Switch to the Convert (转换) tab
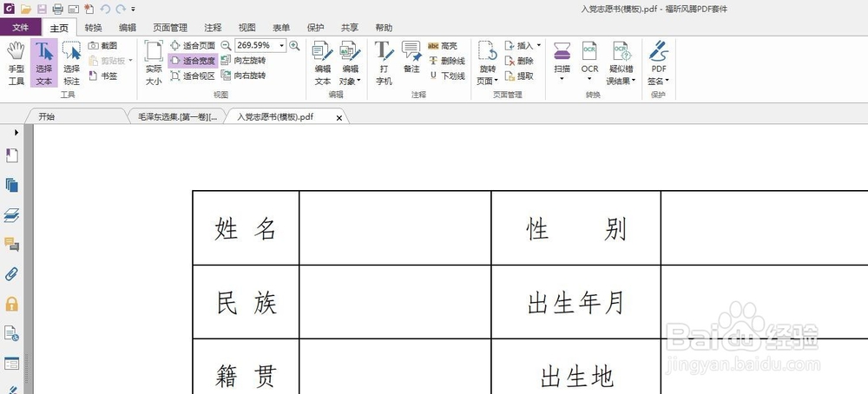The height and width of the screenshot is (394, 868). point(93,28)
